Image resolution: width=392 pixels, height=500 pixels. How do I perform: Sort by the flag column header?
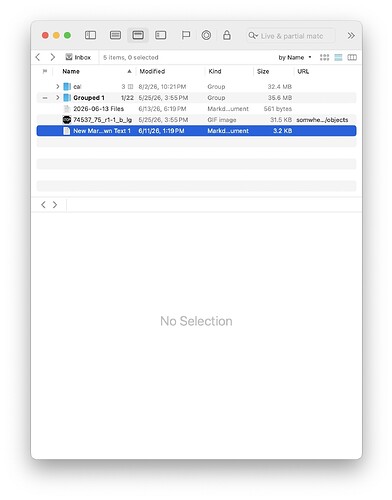pyautogui.click(x=45, y=71)
